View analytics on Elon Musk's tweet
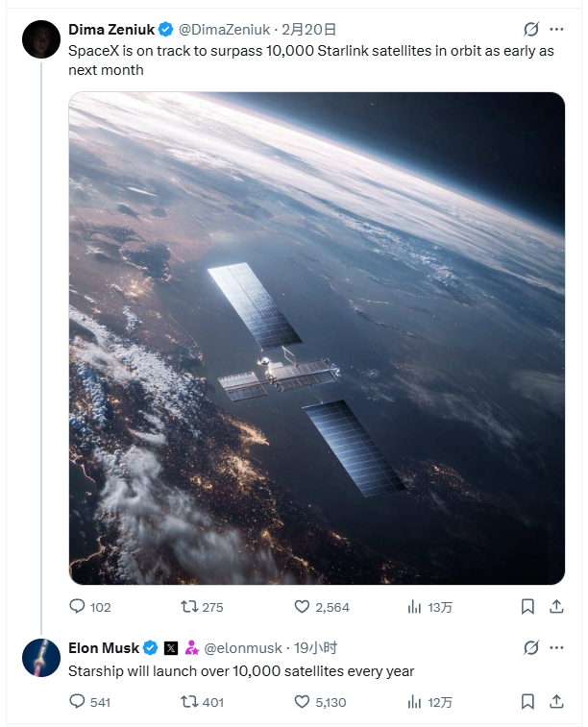This screenshot has width=588, height=727. pos(415,702)
